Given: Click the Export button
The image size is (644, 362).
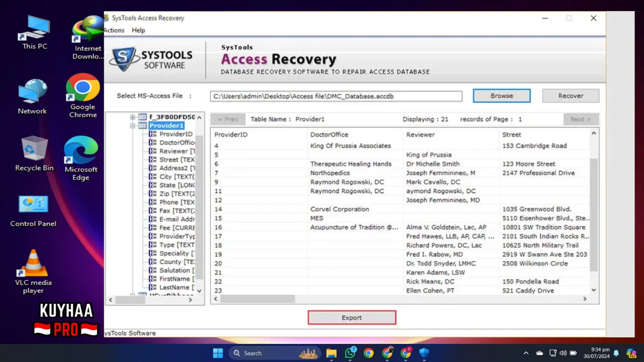Looking at the screenshot, I should [352, 318].
